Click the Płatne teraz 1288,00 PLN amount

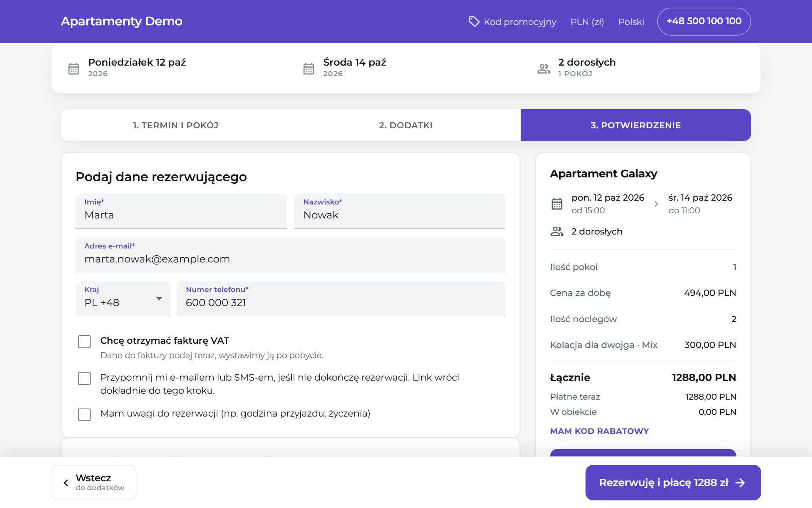(710, 397)
